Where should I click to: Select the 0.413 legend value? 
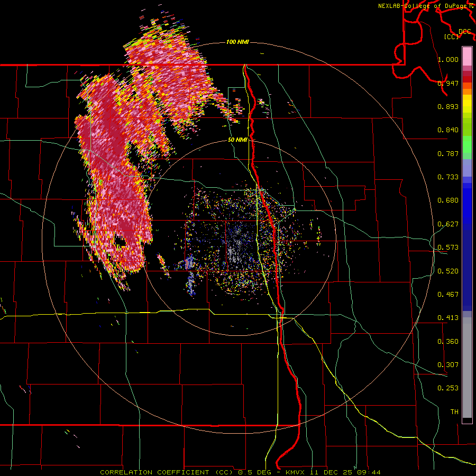coord(448,318)
